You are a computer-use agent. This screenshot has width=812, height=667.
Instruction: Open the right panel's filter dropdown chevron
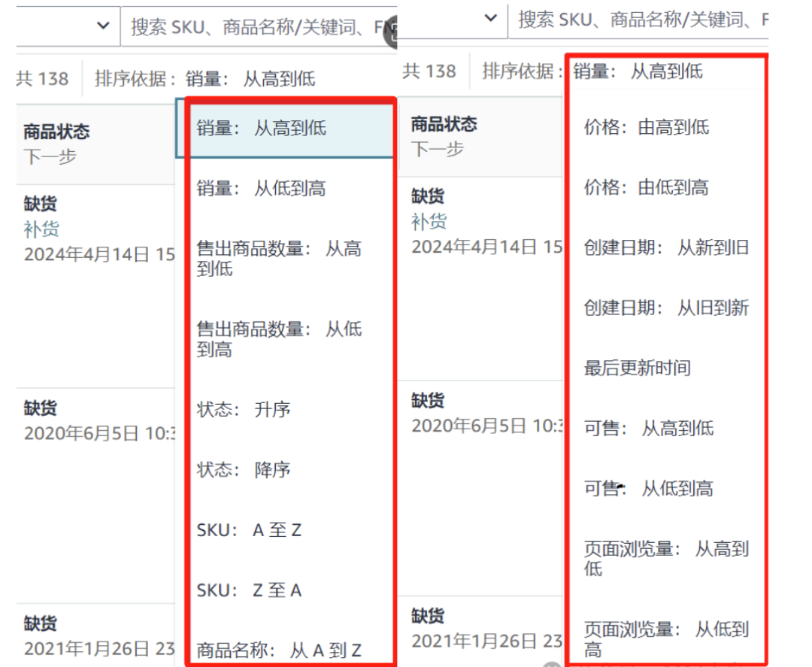pos(490,18)
